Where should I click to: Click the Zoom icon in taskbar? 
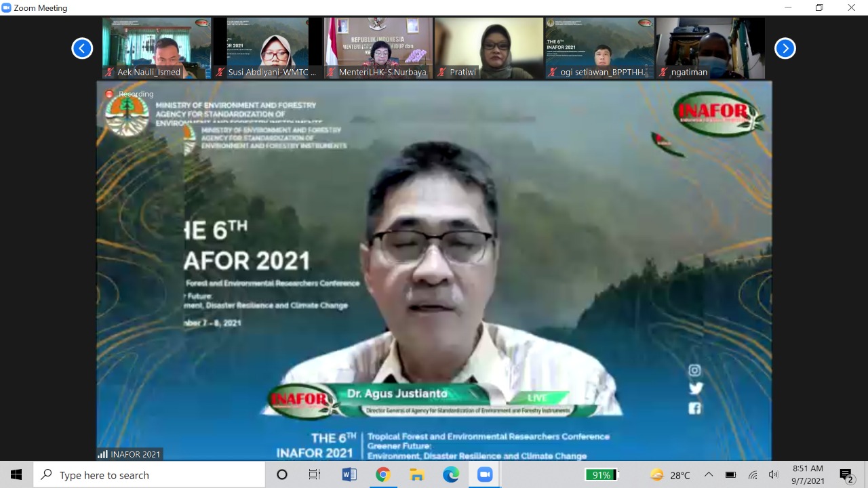tap(485, 475)
